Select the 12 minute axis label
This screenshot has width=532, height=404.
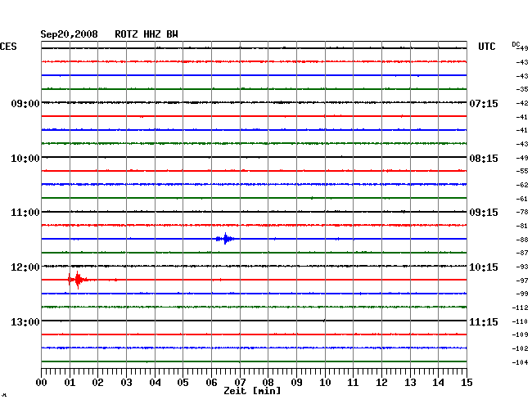pos(381,382)
